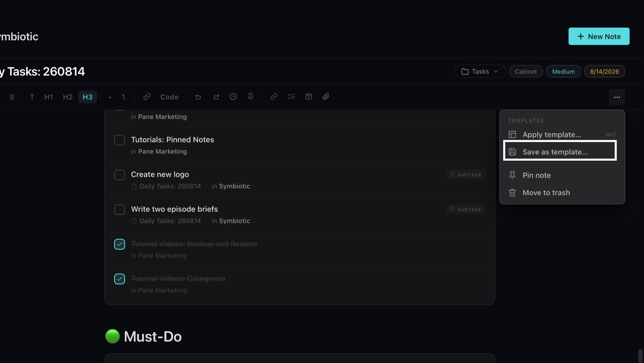644x363 pixels.
Task: Uncheck Tutorial Videos: Categories task
Action: 119,279
